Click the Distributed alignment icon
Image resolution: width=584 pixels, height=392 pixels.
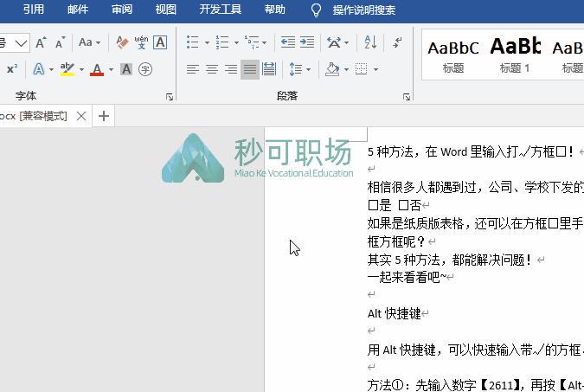[x=269, y=69]
